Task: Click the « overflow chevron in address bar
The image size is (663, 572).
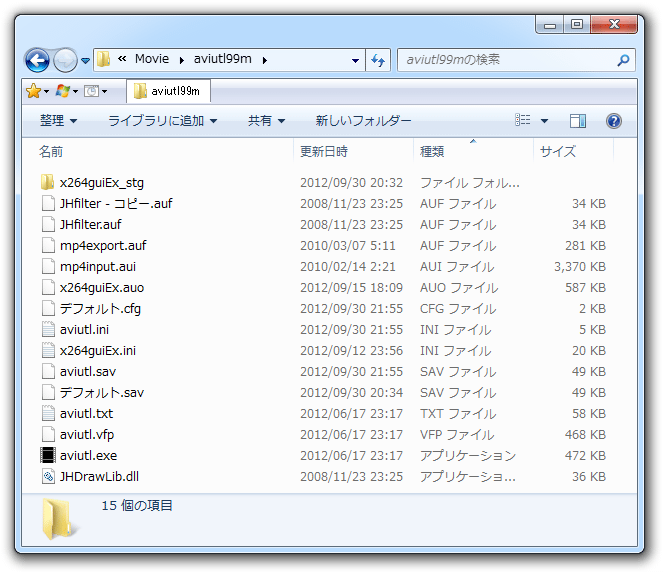Action: click(x=122, y=59)
